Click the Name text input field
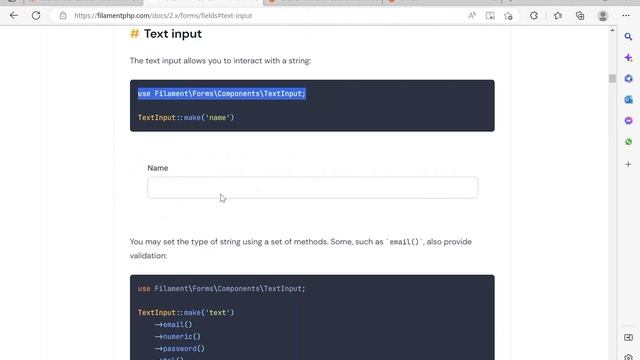Screen dimensions: 640x360 tap(313, 188)
